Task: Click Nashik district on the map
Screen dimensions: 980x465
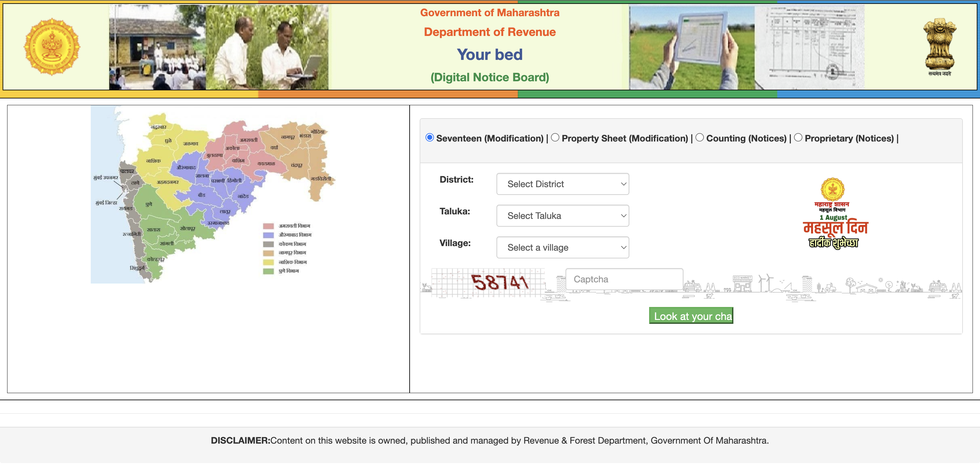Action: pyautogui.click(x=153, y=161)
